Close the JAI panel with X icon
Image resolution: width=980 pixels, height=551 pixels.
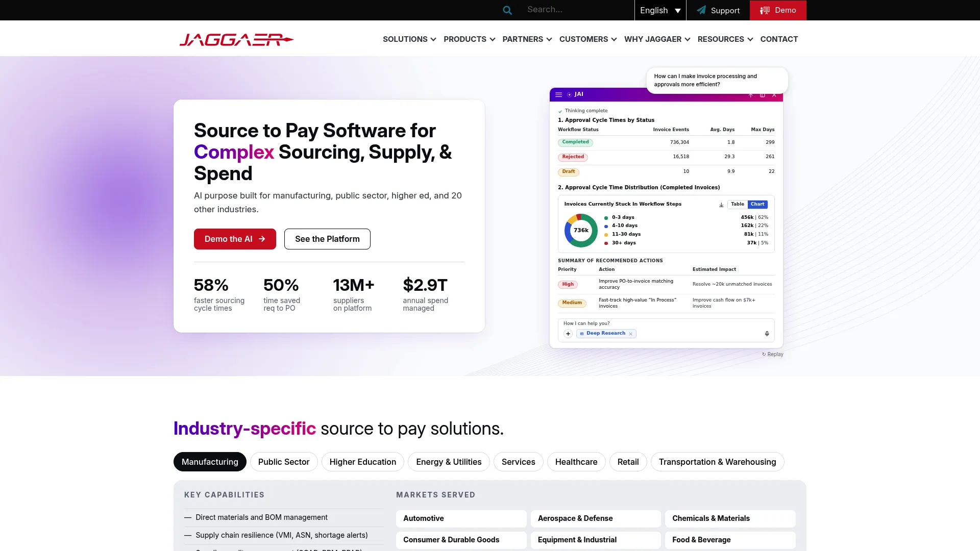(x=774, y=95)
